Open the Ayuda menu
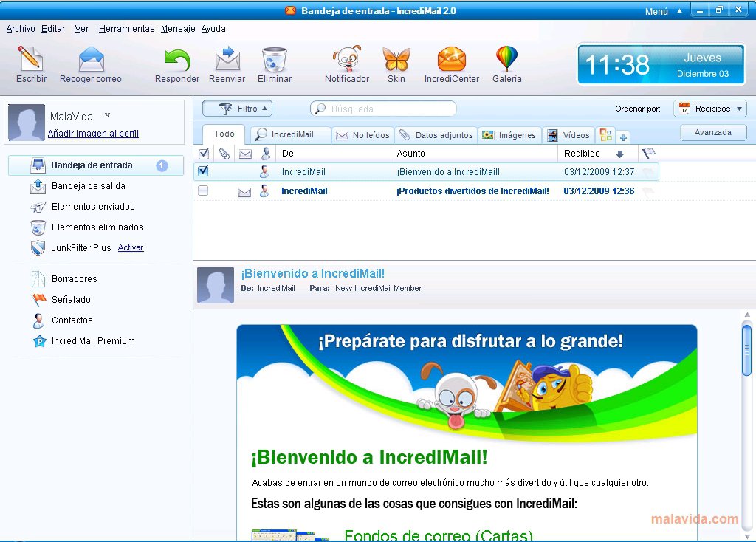Viewport: 756px width, 542px height. [213, 29]
